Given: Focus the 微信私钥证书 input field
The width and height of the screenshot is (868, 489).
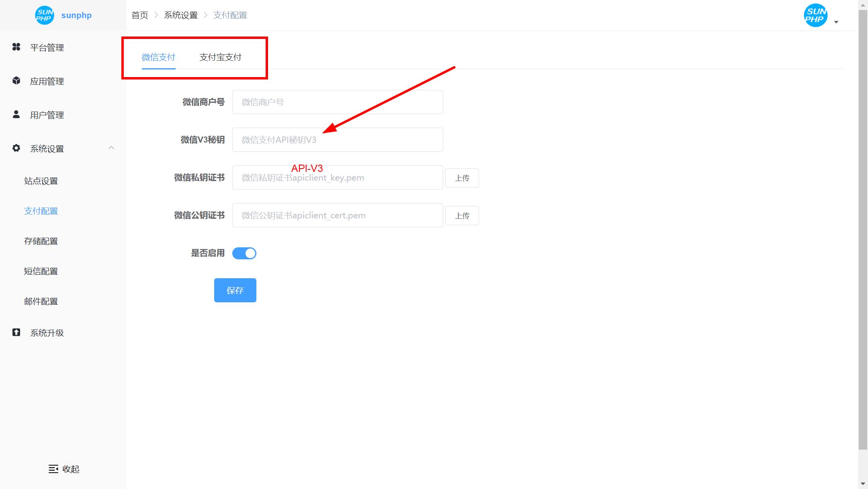Looking at the screenshot, I should 338,177.
